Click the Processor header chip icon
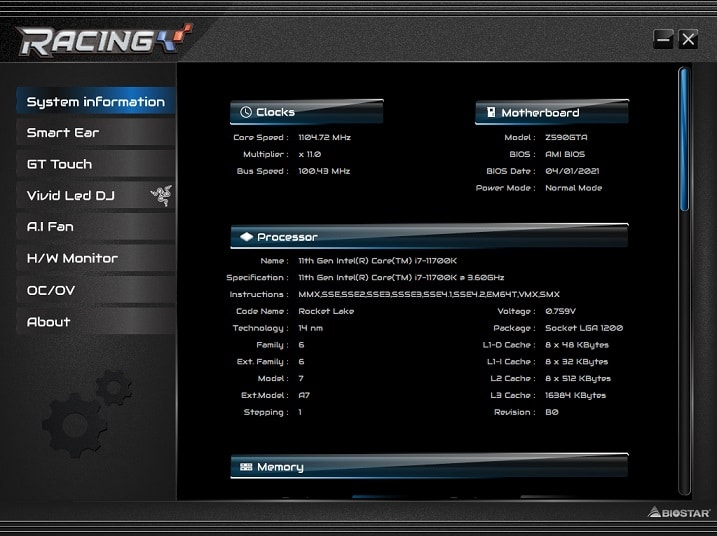This screenshot has height=536, width=717. tap(245, 237)
